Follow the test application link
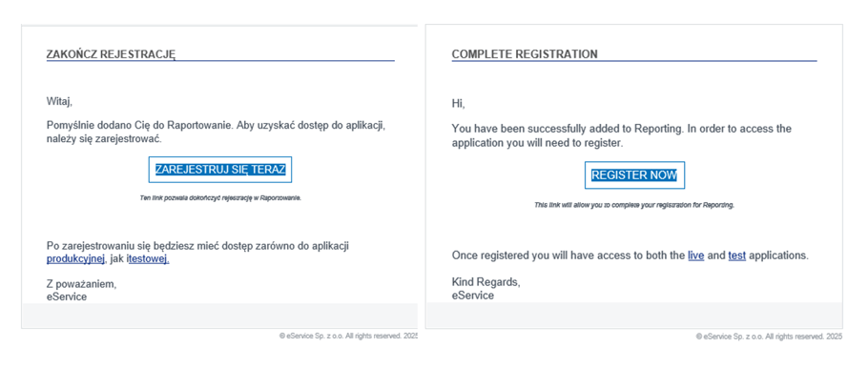Viewport: 868px width, 368px height. click(736, 256)
